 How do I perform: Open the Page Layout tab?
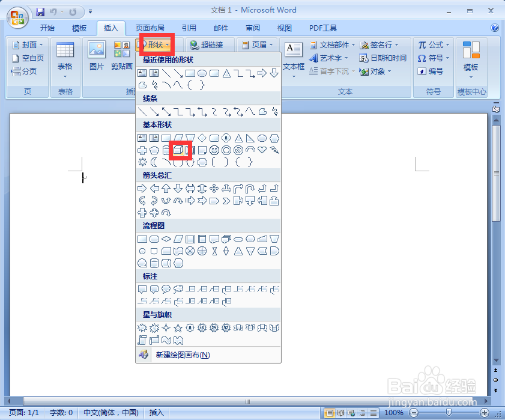150,28
